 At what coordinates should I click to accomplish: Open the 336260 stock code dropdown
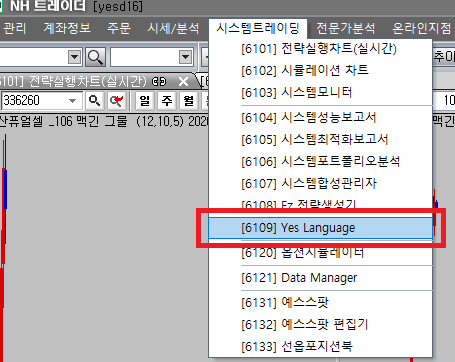click(x=72, y=100)
